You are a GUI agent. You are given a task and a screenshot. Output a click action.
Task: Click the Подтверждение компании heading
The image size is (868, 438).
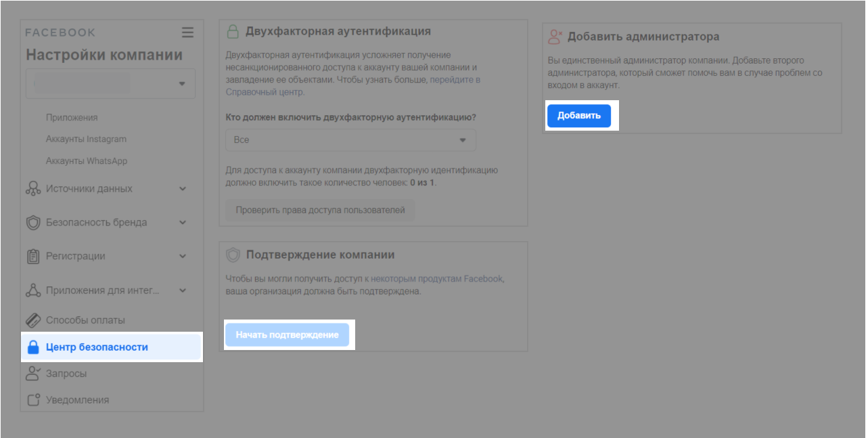[x=320, y=255]
